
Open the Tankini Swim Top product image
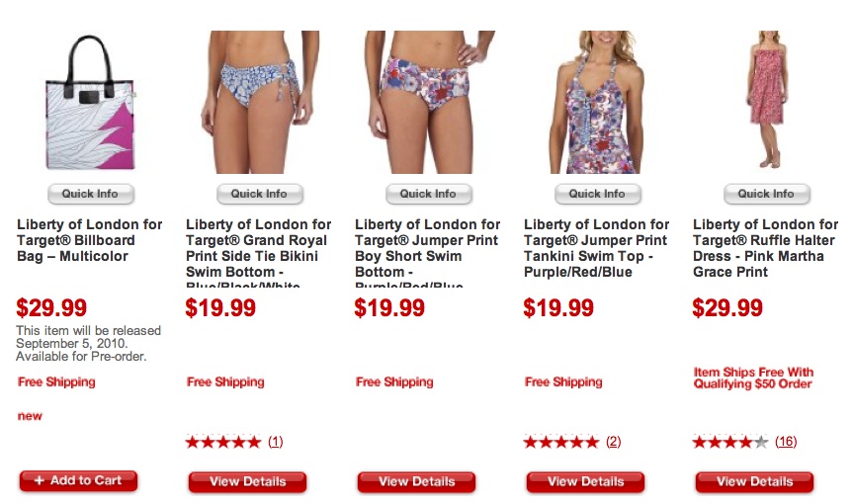coord(597,102)
